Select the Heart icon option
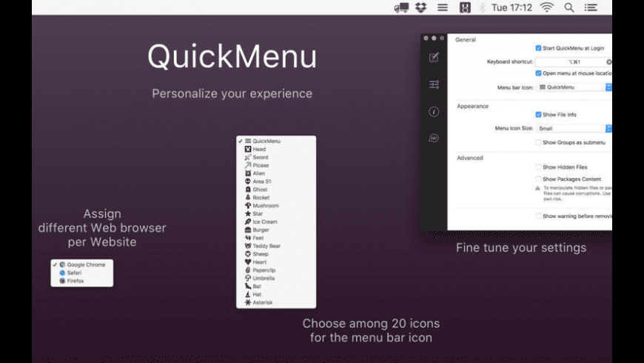The image size is (644, 363). [276, 262]
